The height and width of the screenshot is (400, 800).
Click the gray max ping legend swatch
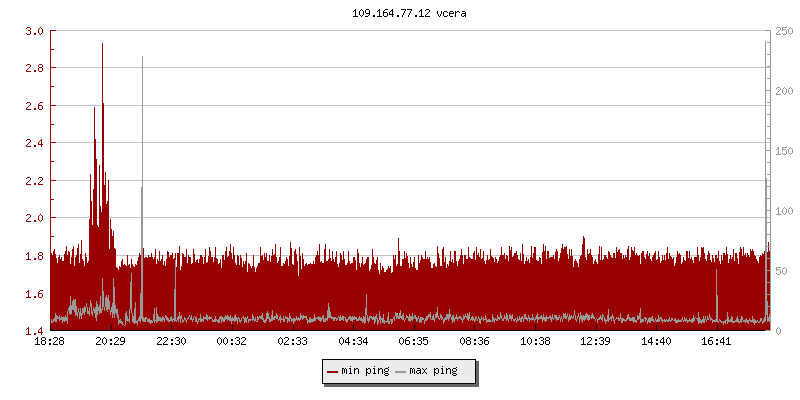[x=401, y=372]
